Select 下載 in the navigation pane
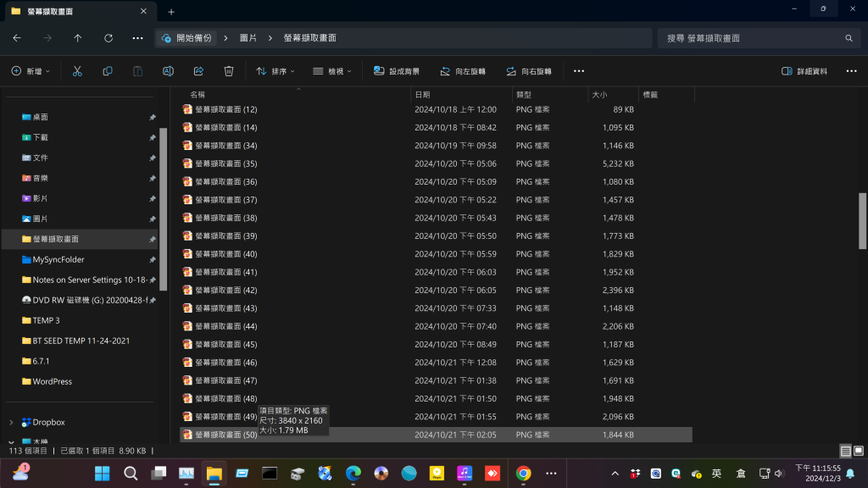This screenshot has width=868, height=488. pyautogui.click(x=41, y=137)
